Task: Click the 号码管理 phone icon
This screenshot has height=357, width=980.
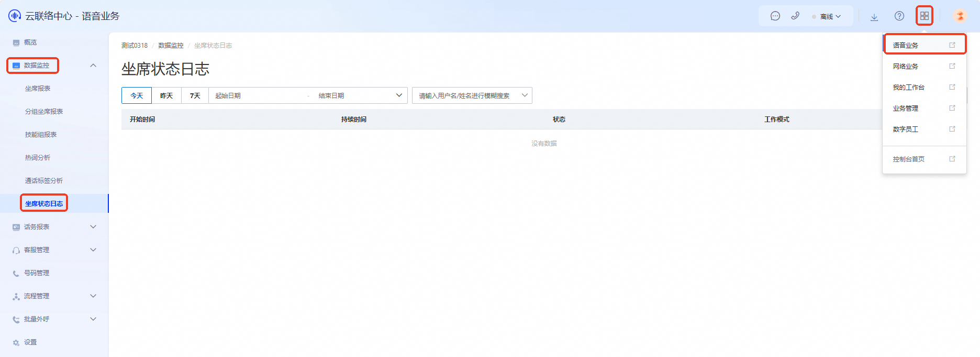Action: pos(16,273)
